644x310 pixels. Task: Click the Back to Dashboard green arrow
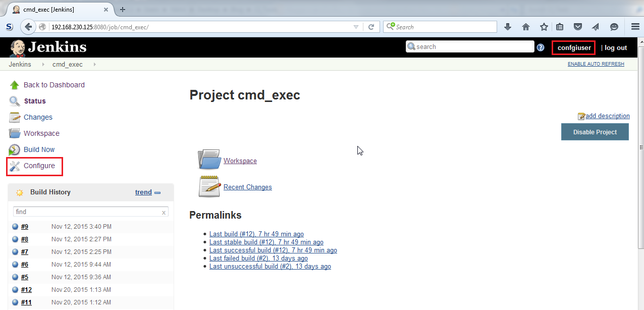coord(14,85)
